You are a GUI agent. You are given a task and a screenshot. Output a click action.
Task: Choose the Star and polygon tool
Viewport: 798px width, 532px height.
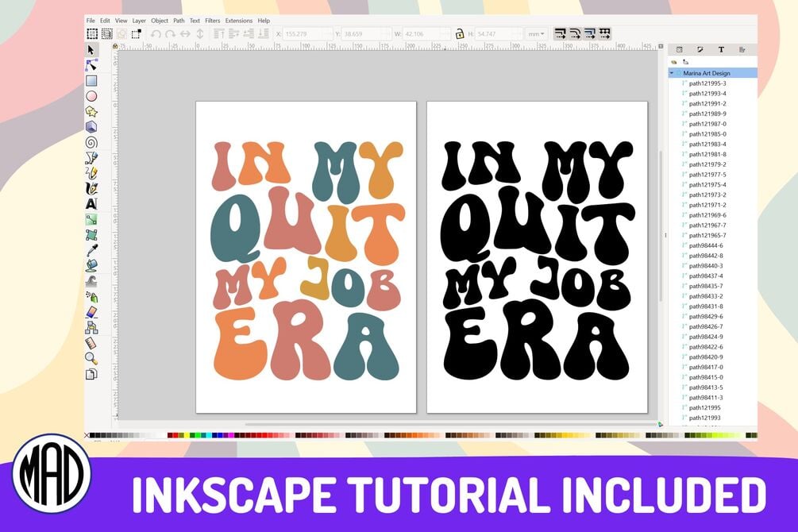pos(91,111)
